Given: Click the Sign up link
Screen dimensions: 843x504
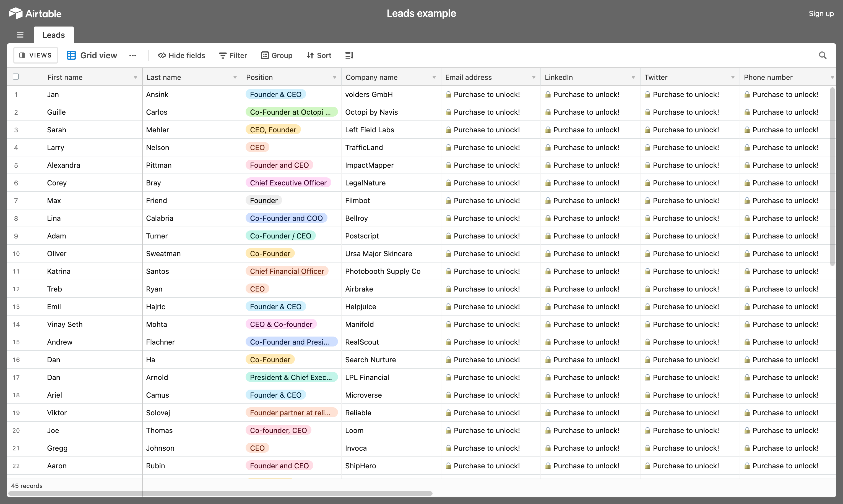Looking at the screenshot, I should 821,14.
